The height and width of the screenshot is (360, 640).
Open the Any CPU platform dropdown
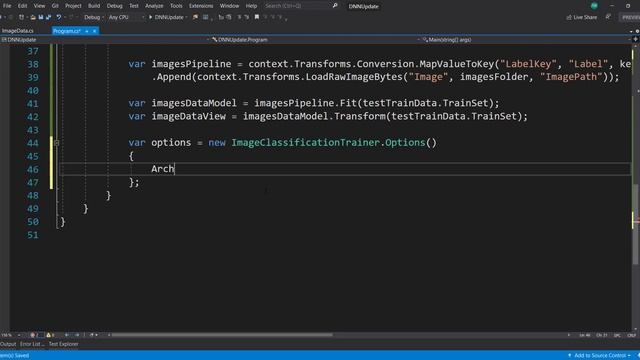coord(126,17)
